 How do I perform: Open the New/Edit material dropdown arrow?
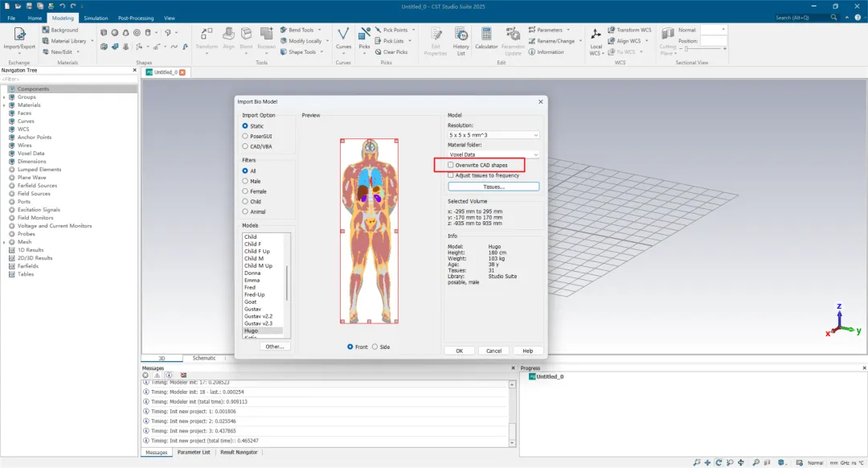click(x=78, y=52)
